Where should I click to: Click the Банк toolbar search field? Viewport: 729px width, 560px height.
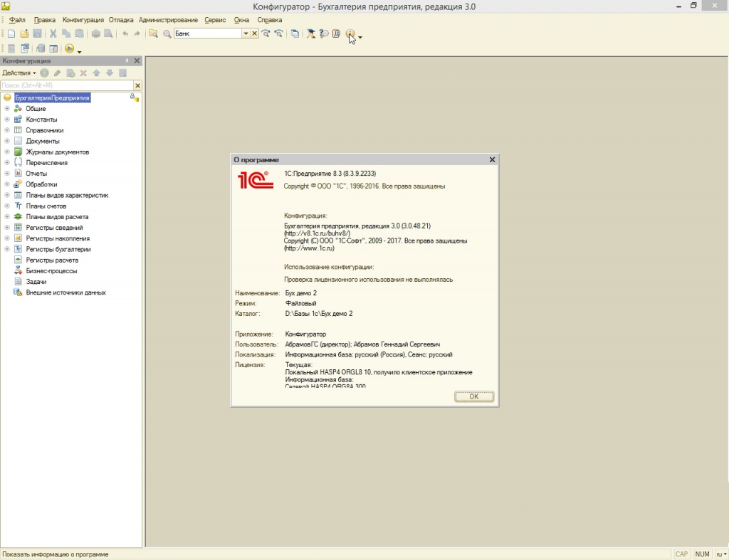tap(208, 33)
